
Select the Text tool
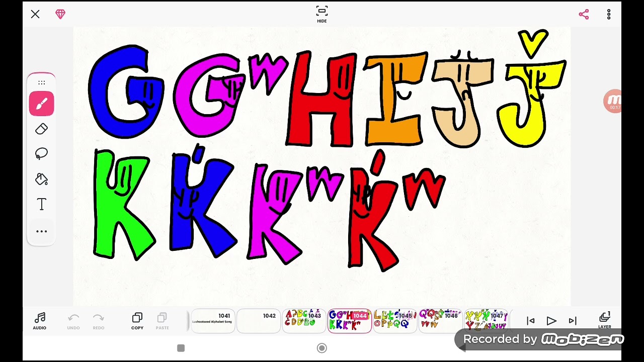(42, 204)
